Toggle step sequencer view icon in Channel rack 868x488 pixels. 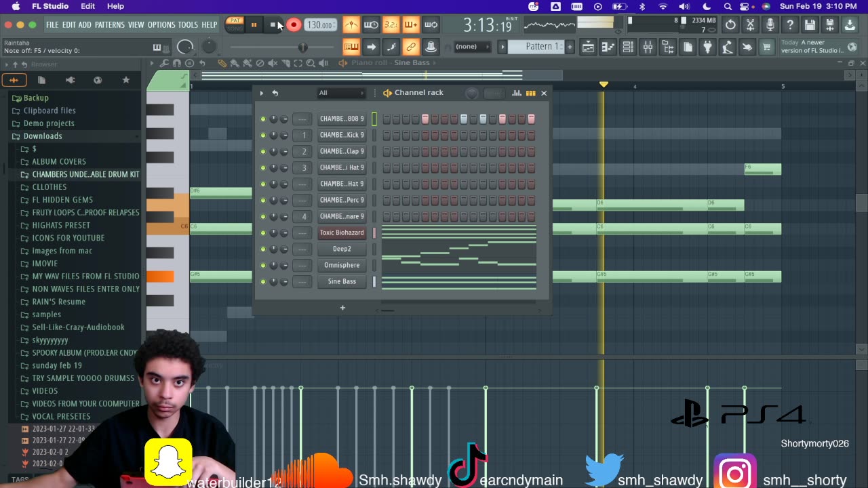pos(530,93)
